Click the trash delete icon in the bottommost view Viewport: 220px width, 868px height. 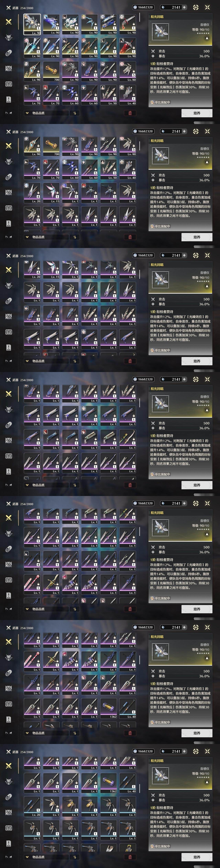130,857
